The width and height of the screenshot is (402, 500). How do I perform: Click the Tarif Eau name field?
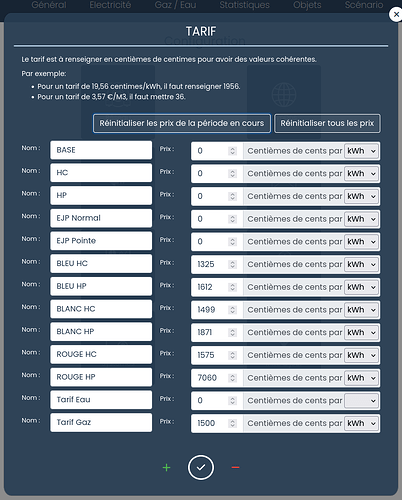click(101, 400)
